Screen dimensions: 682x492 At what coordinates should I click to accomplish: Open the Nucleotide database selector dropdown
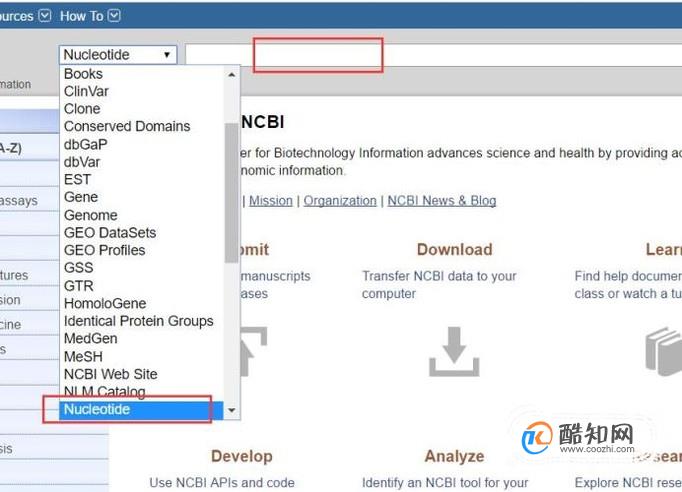tap(118, 55)
